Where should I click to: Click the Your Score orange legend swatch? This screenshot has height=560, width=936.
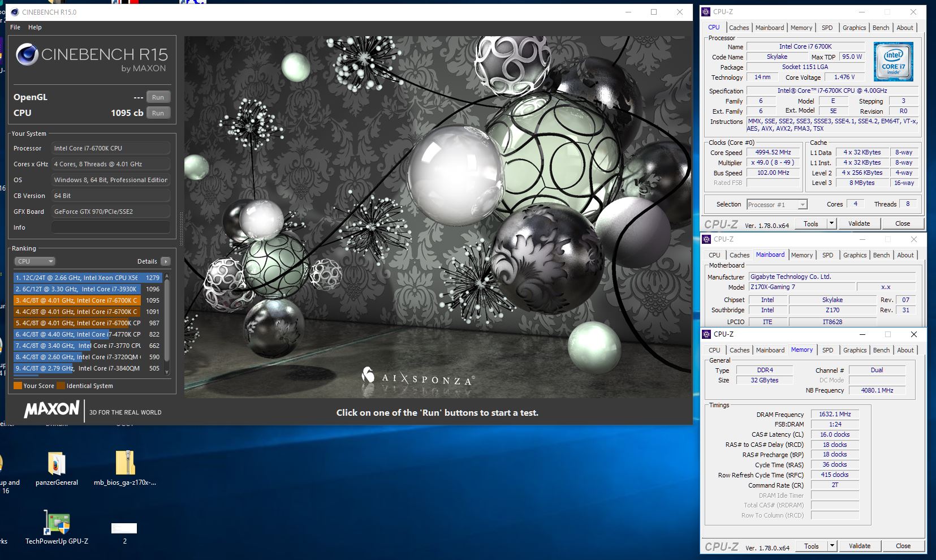click(x=18, y=386)
